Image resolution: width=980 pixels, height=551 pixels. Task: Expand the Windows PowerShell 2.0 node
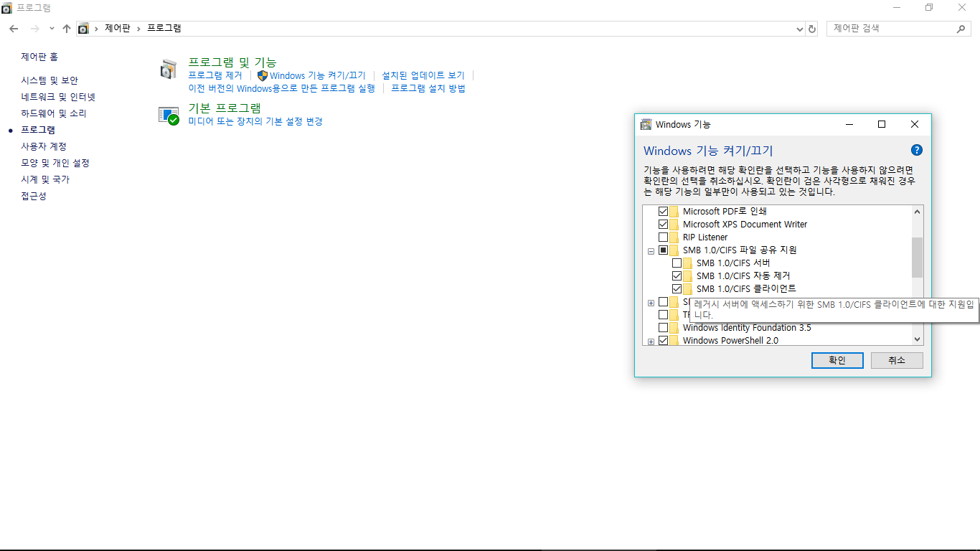(x=651, y=341)
